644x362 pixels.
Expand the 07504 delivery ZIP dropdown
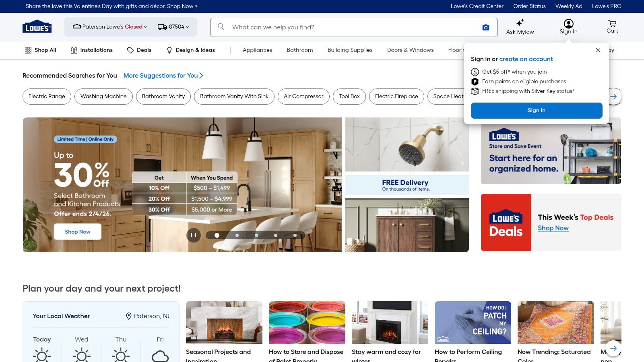[173, 27]
